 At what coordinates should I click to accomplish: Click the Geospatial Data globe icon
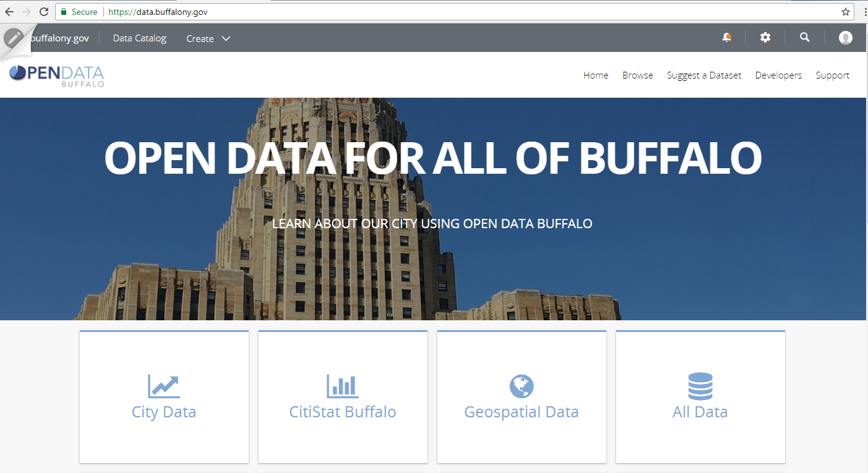[x=522, y=386]
